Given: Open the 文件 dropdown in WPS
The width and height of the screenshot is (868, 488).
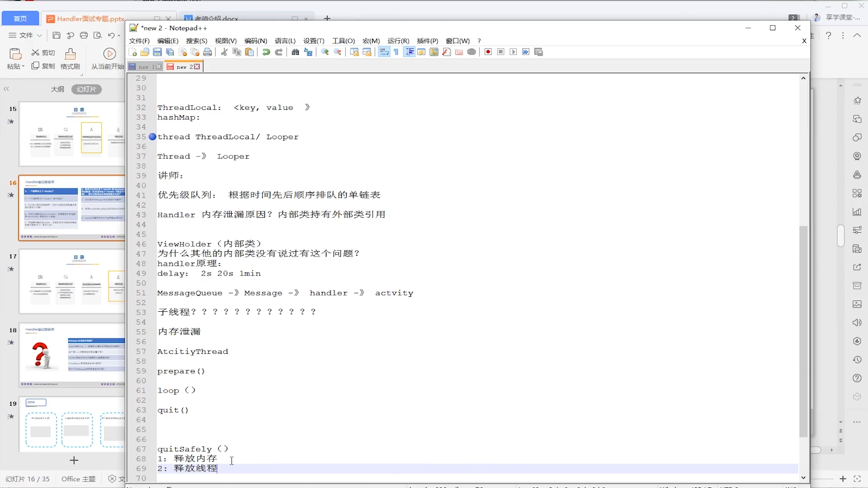Looking at the screenshot, I should [25, 35].
